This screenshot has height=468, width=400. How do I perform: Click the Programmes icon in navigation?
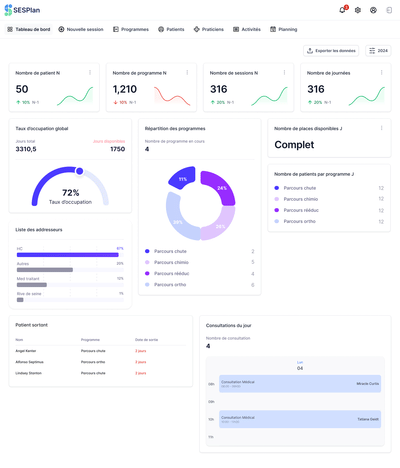(x=116, y=29)
